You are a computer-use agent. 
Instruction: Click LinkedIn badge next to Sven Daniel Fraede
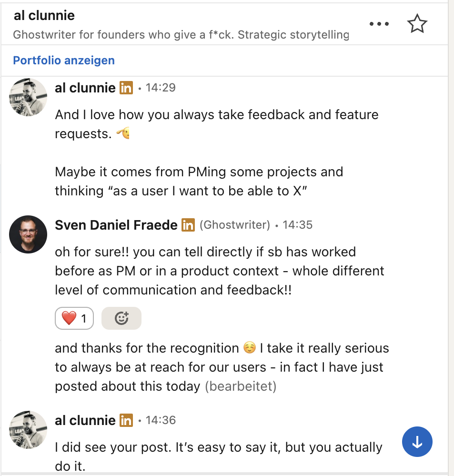pyautogui.click(x=188, y=225)
